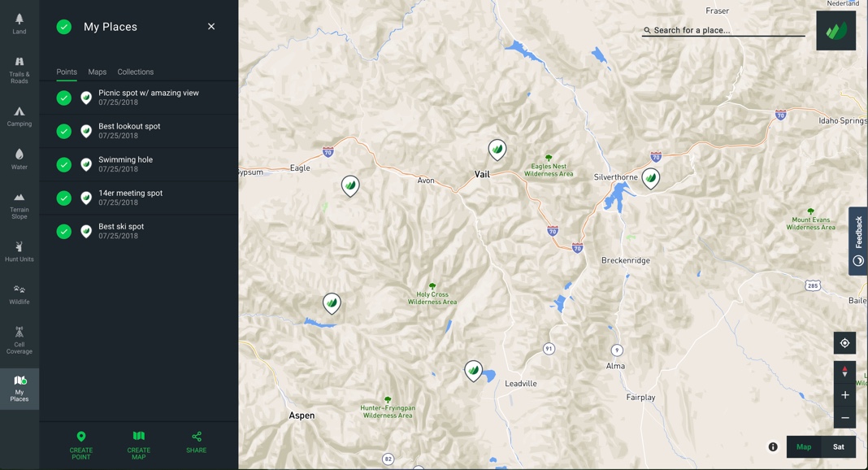Screen dimensions: 868x470
Task: Select the Swimming hole list entry
Action: (139, 164)
